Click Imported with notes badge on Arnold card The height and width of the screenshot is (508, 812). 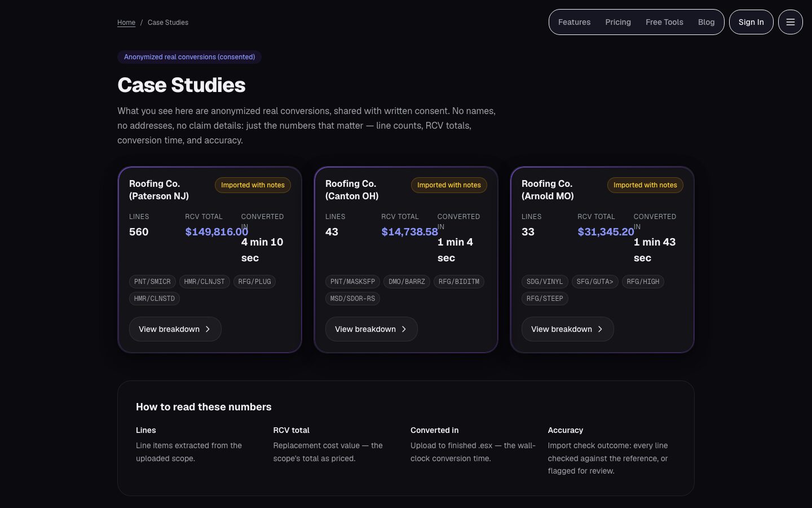coord(645,185)
